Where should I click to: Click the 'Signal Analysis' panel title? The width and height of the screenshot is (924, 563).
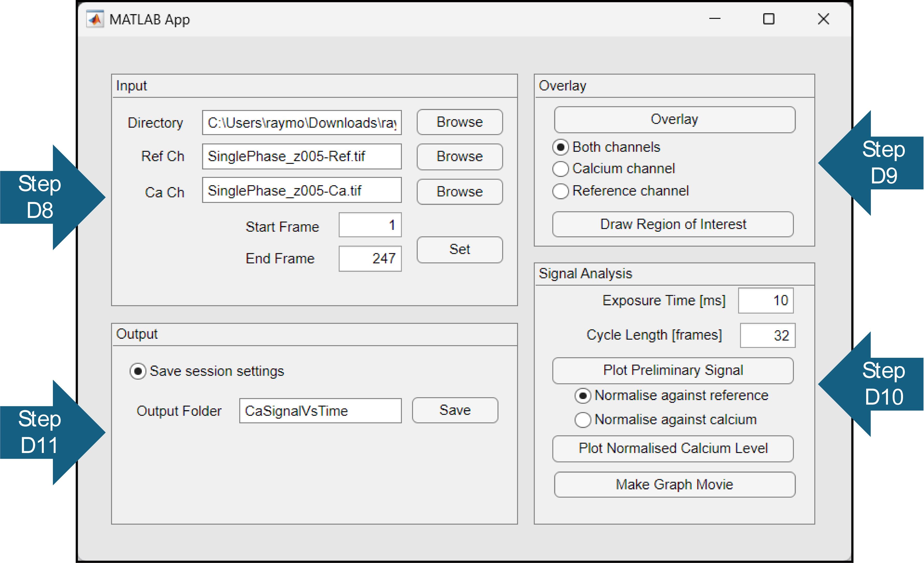[x=585, y=274]
